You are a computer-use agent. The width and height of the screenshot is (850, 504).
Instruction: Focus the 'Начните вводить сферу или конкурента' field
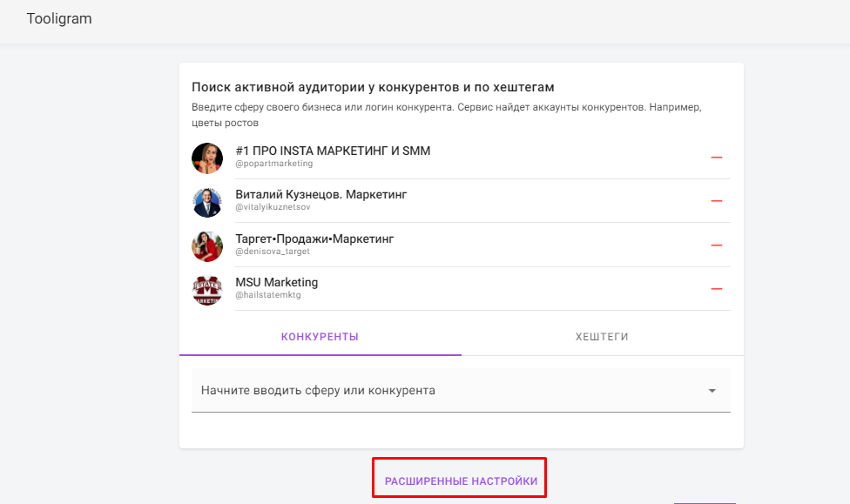click(461, 390)
